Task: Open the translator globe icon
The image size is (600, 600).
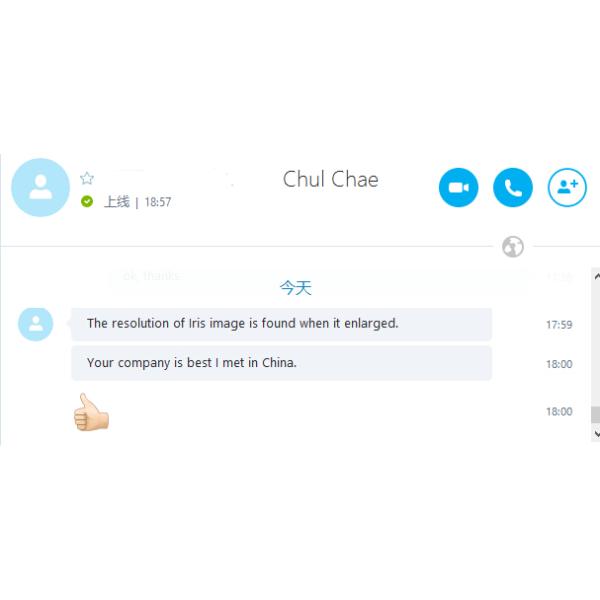Action: tap(513, 246)
